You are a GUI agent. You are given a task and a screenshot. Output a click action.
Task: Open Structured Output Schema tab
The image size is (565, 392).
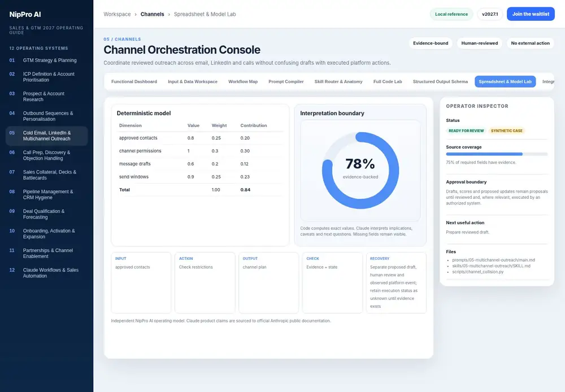click(440, 81)
